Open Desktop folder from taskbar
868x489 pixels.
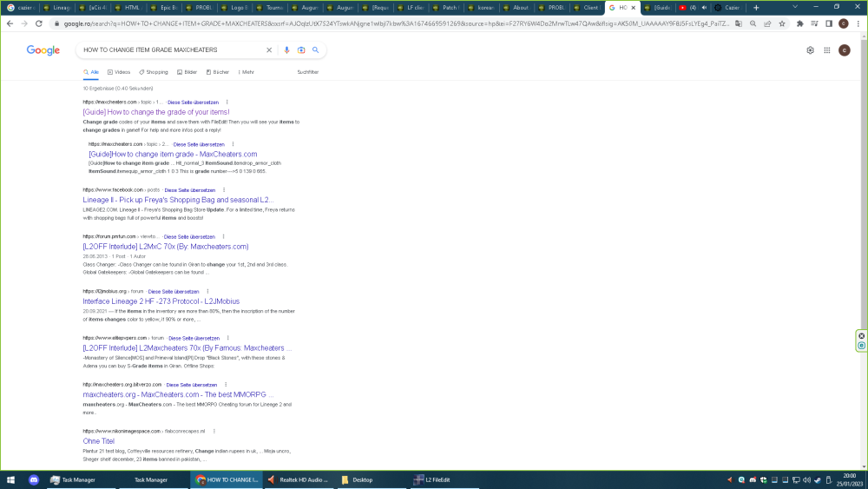(x=372, y=480)
